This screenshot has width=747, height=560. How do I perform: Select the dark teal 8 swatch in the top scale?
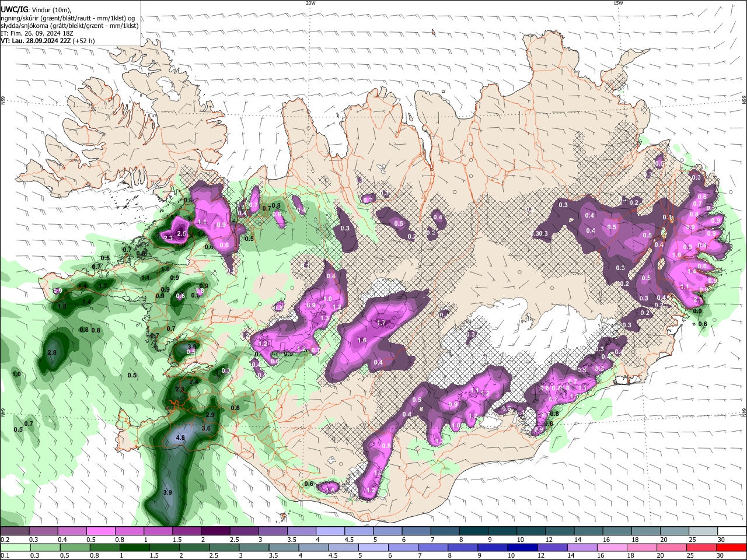473,531
